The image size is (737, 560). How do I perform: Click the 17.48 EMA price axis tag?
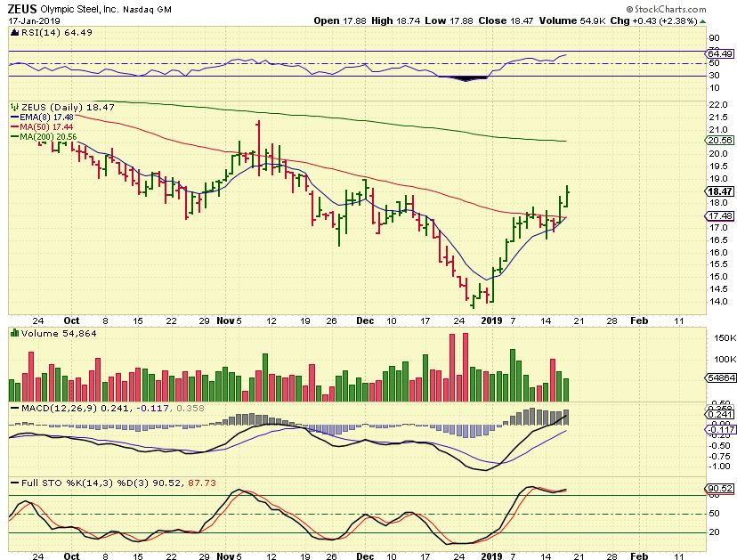[x=719, y=215]
